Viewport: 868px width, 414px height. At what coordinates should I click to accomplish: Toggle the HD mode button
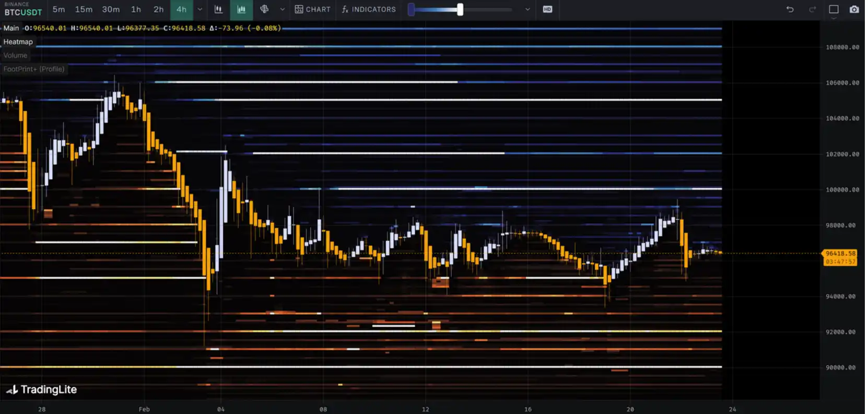[x=547, y=9]
